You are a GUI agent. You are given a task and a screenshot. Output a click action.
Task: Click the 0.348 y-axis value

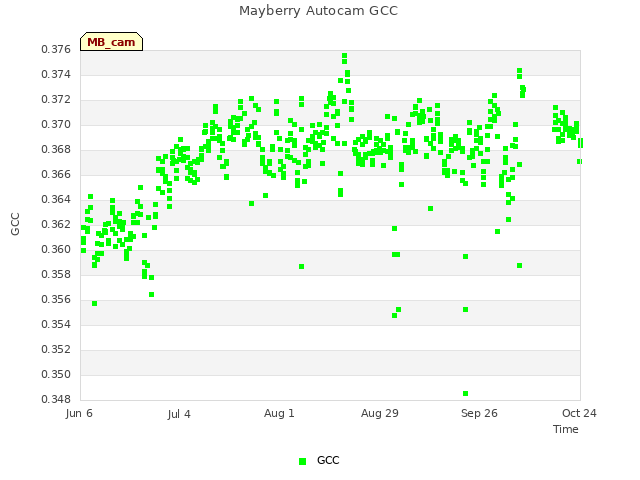pos(56,399)
